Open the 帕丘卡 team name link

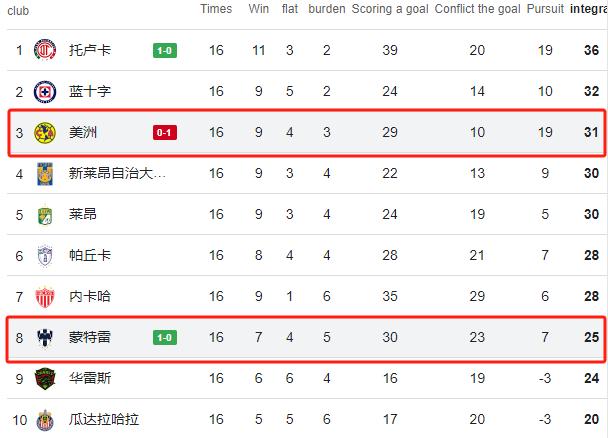[x=90, y=255]
